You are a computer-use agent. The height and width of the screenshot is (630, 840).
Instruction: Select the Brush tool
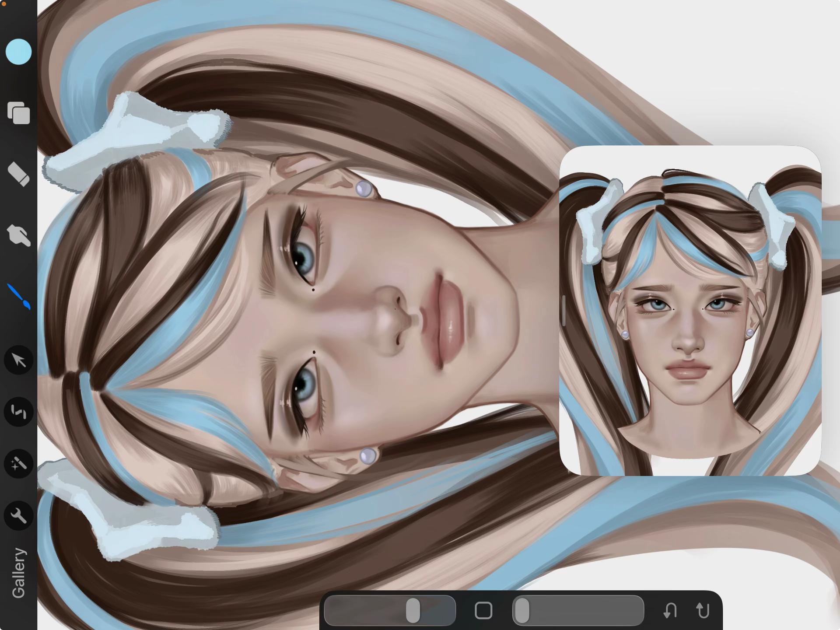pos(18,297)
